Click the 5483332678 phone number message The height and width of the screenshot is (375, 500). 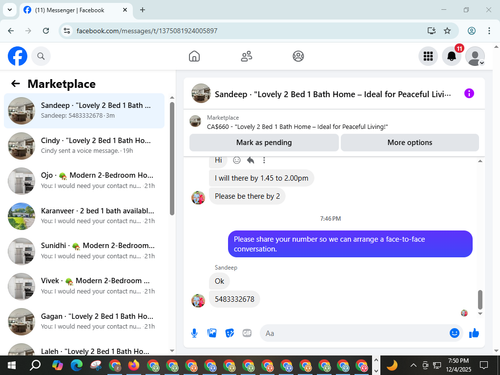234,299
